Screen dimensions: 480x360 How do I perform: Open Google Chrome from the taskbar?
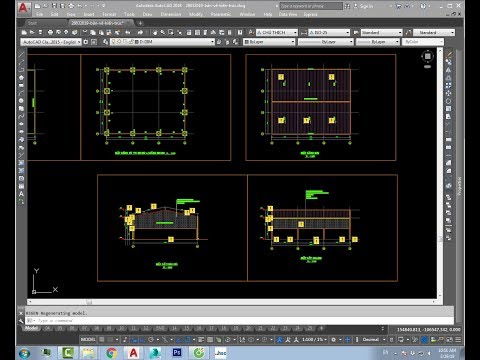click(112, 352)
